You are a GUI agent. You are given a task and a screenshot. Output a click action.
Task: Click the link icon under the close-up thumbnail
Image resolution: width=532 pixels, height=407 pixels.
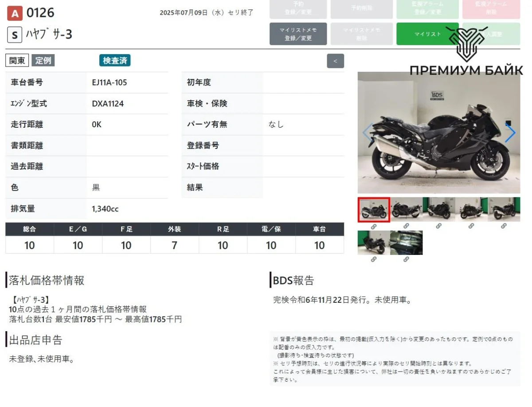pyautogui.click(x=406, y=259)
